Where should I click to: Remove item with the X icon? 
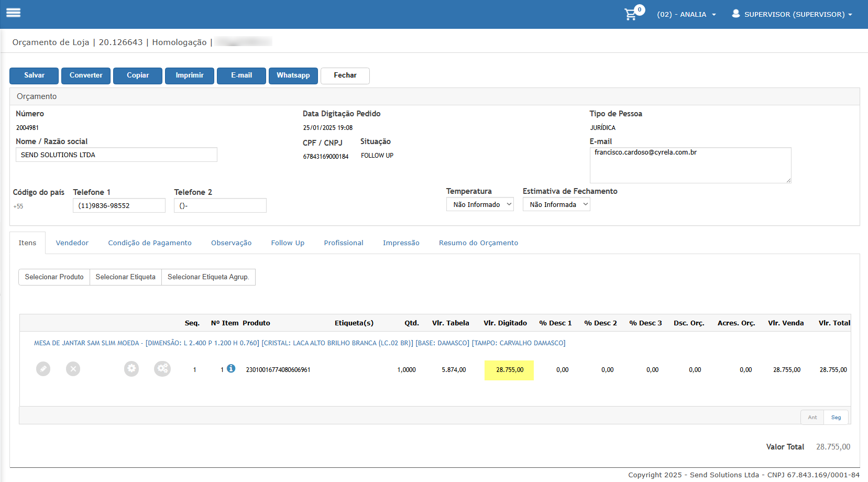pos(73,369)
